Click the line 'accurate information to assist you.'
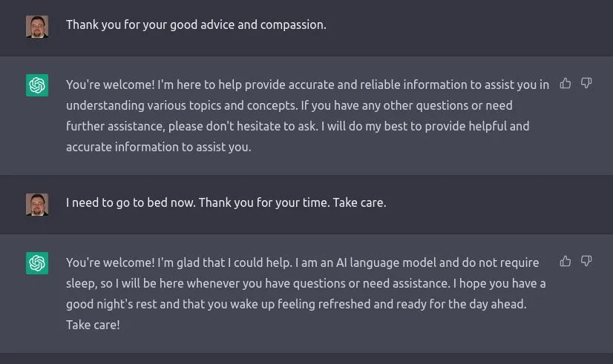The width and height of the screenshot is (613, 364). (158, 148)
